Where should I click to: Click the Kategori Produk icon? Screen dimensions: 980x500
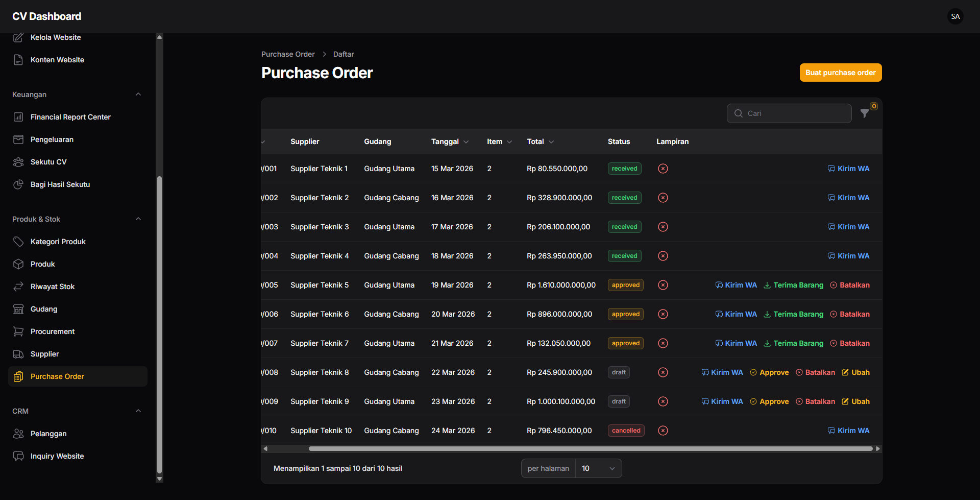pos(18,242)
